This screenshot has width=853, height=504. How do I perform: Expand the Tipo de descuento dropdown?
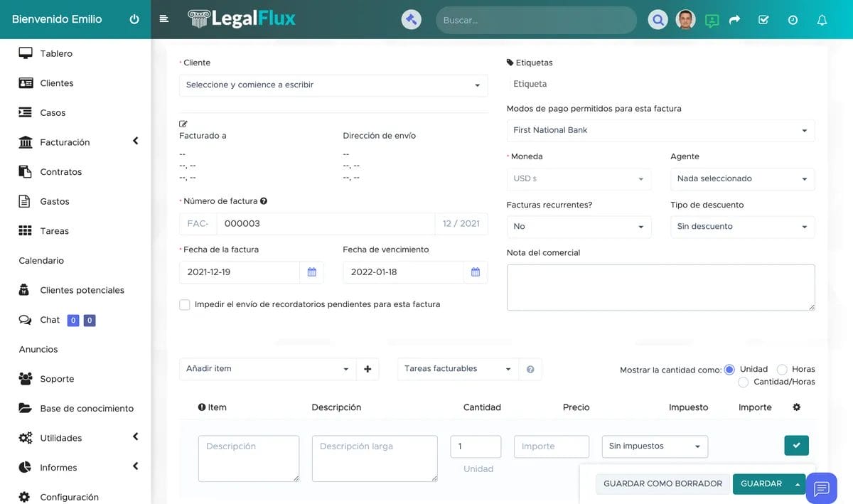coord(742,227)
